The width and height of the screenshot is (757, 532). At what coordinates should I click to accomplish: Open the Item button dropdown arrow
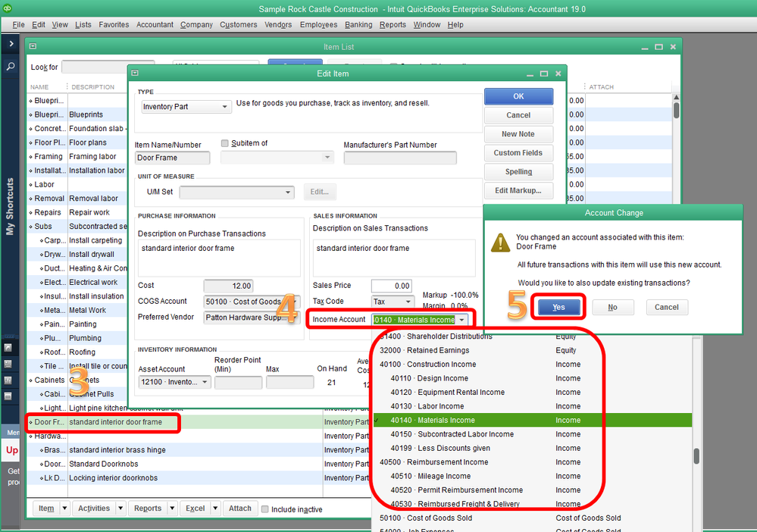[64, 509]
